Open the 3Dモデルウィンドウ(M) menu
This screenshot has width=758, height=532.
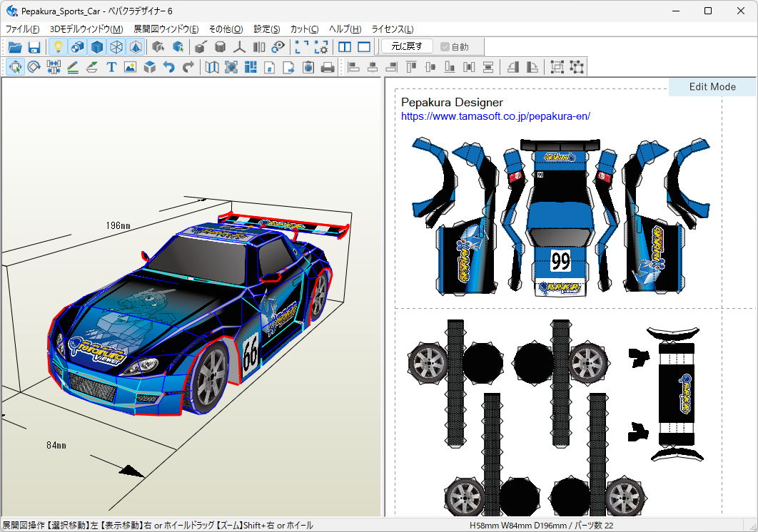pos(86,29)
